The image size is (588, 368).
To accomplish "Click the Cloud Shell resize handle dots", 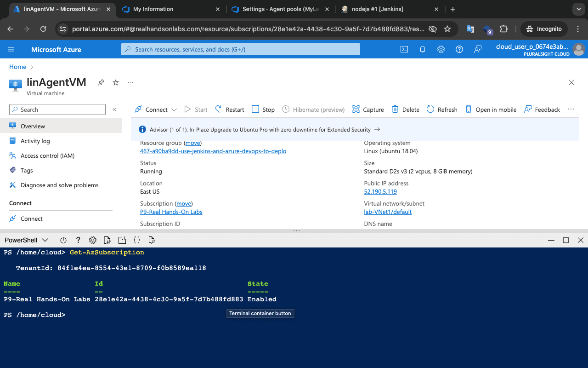I will pyautogui.click(x=296, y=230).
